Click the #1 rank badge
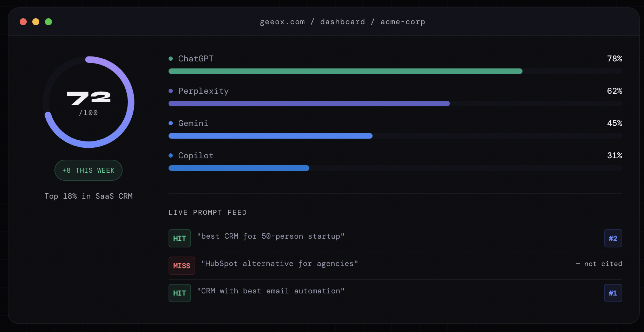 pos(613,293)
